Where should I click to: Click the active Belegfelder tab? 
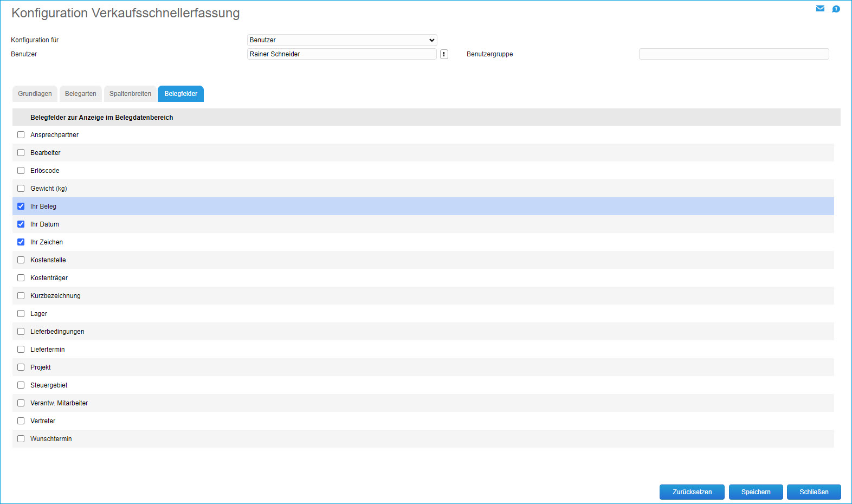pyautogui.click(x=180, y=94)
